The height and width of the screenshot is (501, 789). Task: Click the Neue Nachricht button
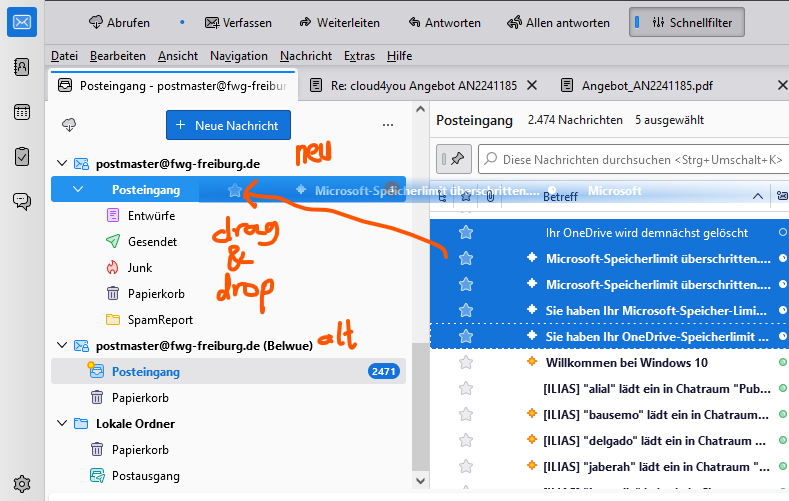coord(228,125)
